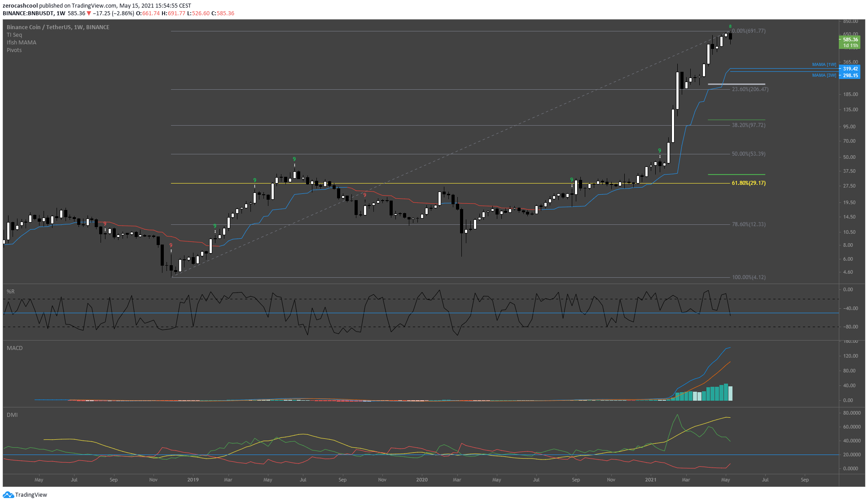Viewport: 868px width, 503px height.
Task: Click the blue 298.15 MAMA price tag
Action: click(x=850, y=75)
